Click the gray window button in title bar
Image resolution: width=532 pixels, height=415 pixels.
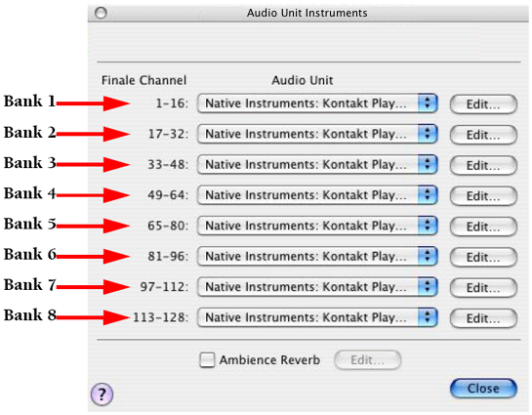[101, 13]
